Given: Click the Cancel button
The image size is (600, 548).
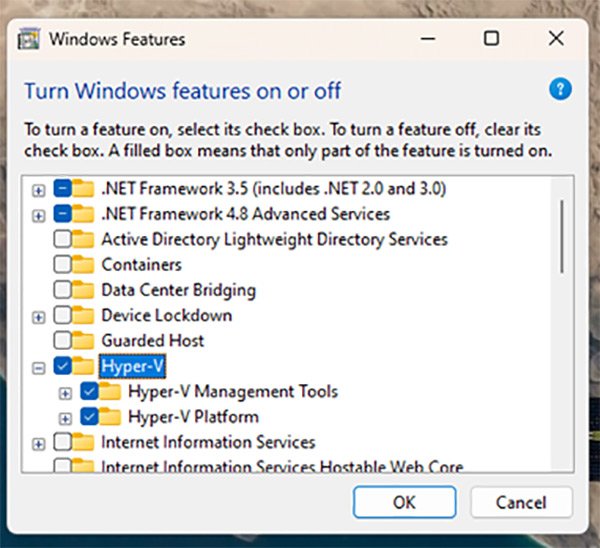Looking at the screenshot, I should (x=521, y=502).
